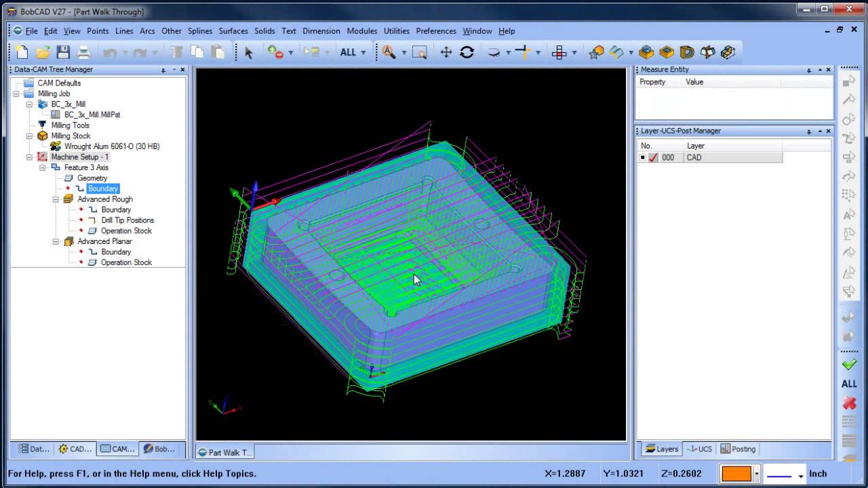Click the top right-toolbar selection icon
Image resolution: width=868 pixels, height=488 pixels.
click(x=849, y=81)
